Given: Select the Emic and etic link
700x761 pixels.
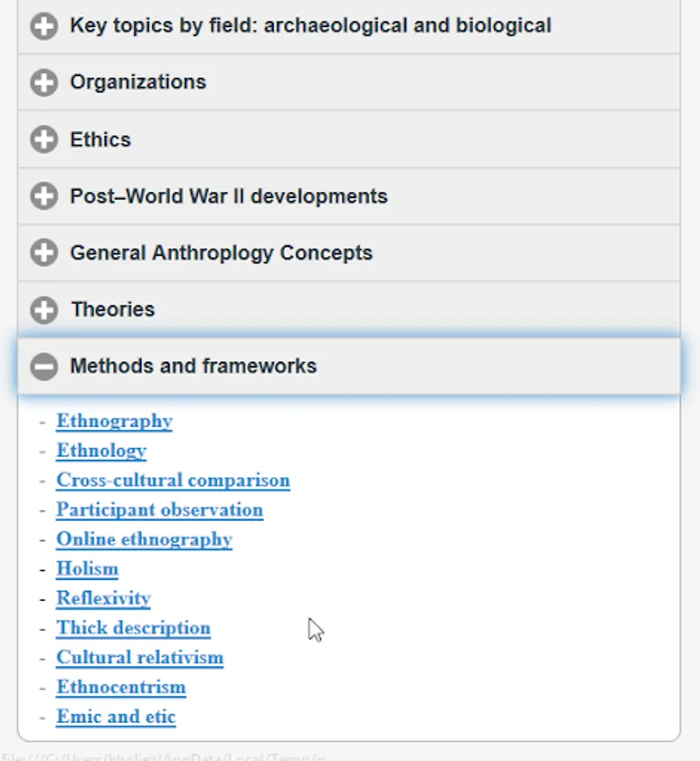Looking at the screenshot, I should 116,717.
